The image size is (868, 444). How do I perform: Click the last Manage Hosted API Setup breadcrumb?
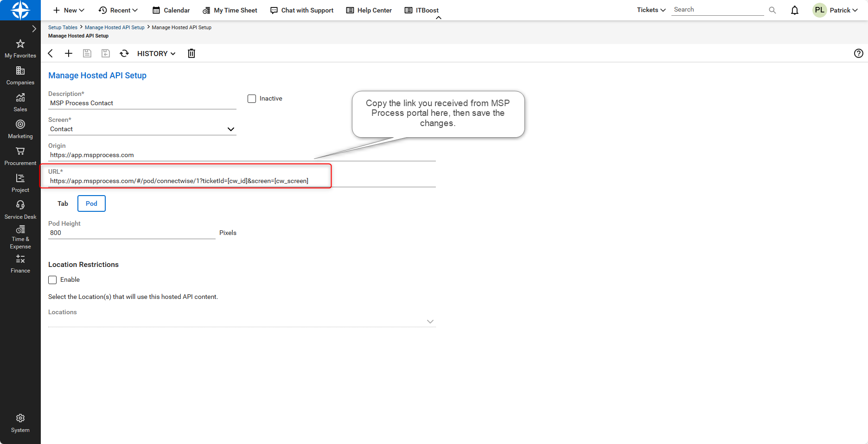[182, 27]
